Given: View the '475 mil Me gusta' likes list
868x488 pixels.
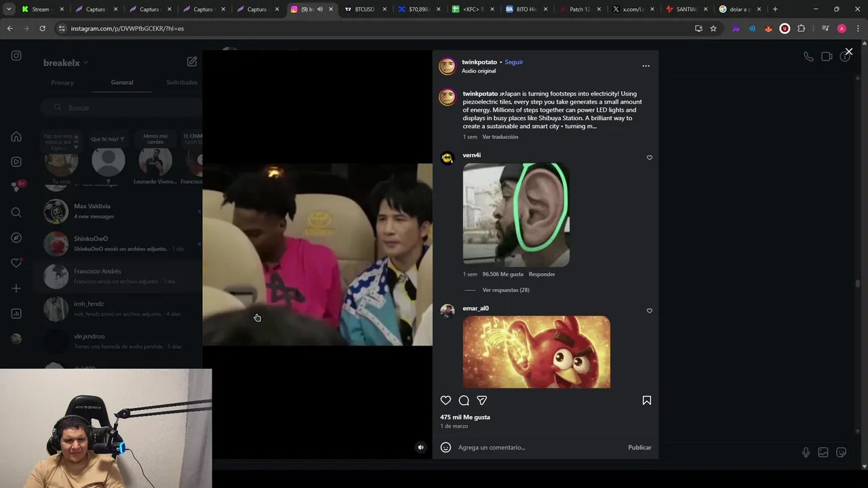Looking at the screenshot, I should click(465, 418).
